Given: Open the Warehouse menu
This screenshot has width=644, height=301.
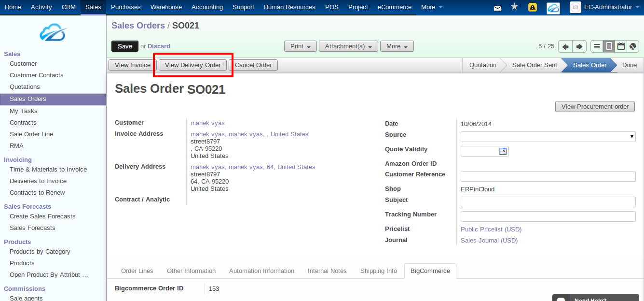Looking at the screenshot, I should 166,7.
